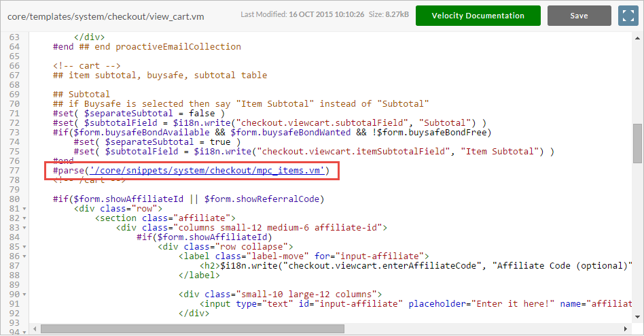The image size is (644, 336).
Task: Click file path core/templates/system/checkout/view_cart.vm
Action: pyautogui.click(x=106, y=17)
